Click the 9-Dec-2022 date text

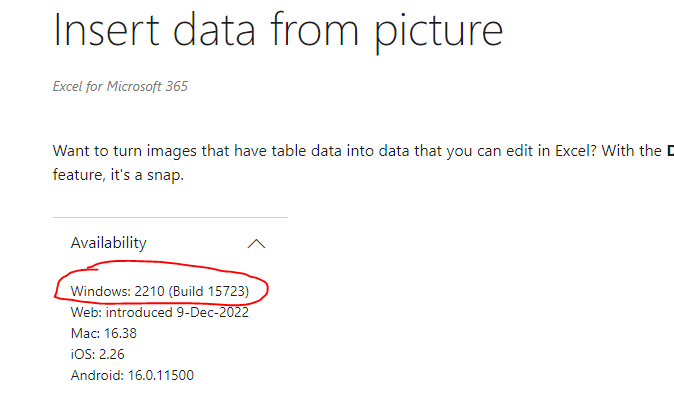point(212,312)
